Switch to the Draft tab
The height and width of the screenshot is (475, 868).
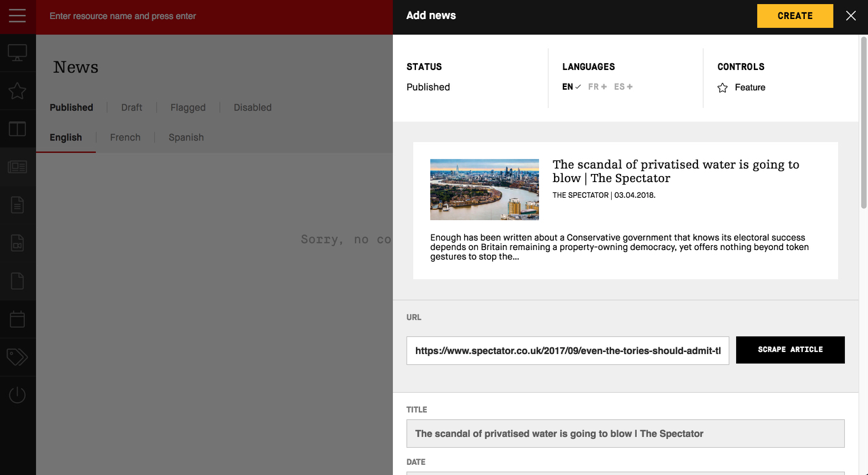132,107
